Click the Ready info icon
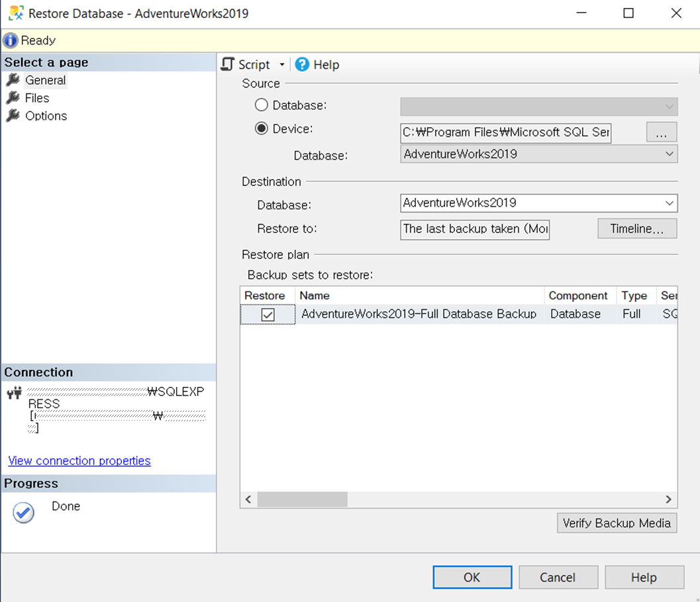This screenshot has height=602, width=700. tap(11, 40)
